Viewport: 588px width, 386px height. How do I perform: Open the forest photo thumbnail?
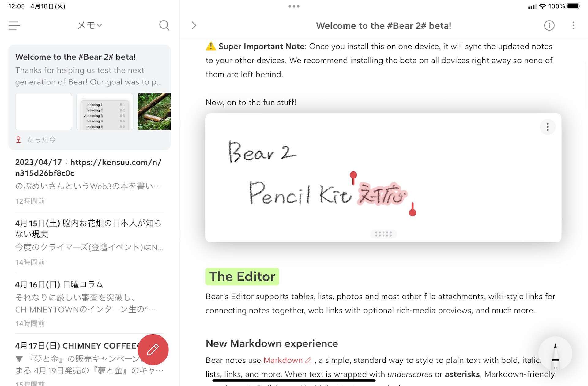tap(154, 112)
